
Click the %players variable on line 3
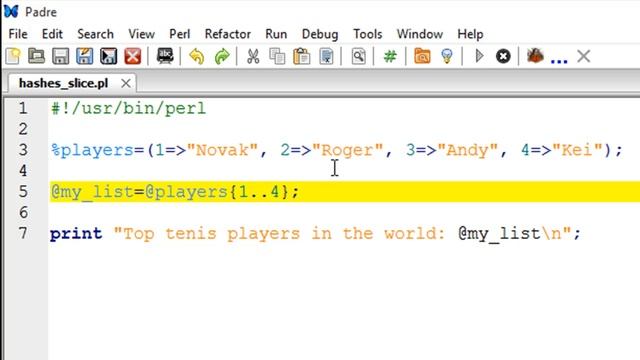[92, 150]
